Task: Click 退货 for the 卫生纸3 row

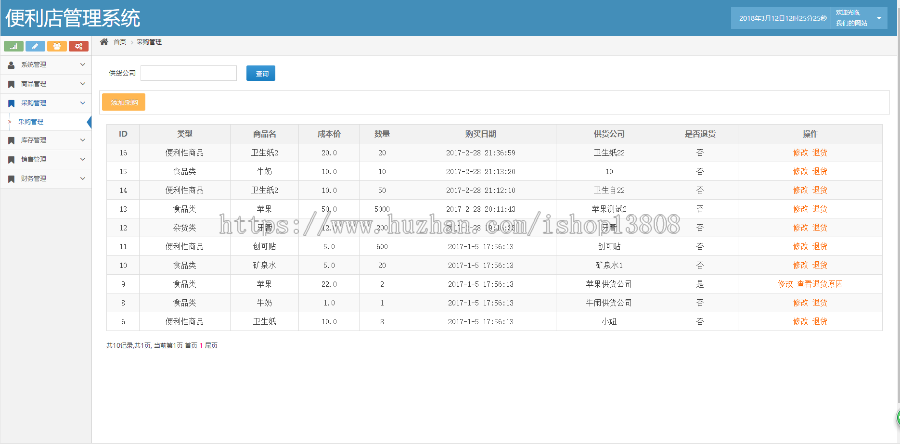Action: click(820, 153)
